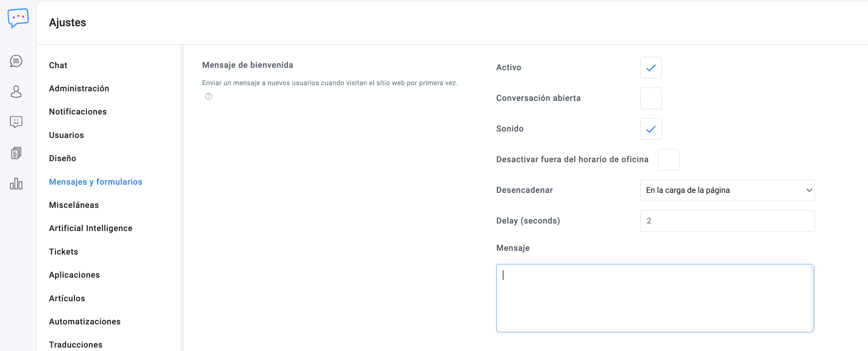
Task: Open the reports bar chart icon
Action: coord(16,184)
